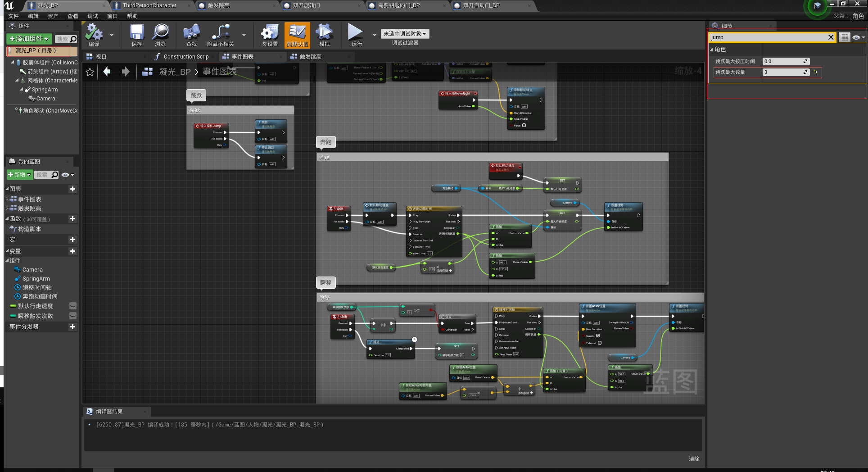This screenshot has height=472, width=868.
Task: Click the 保存 (Save) floppy disk icon
Action: click(x=137, y=32)
